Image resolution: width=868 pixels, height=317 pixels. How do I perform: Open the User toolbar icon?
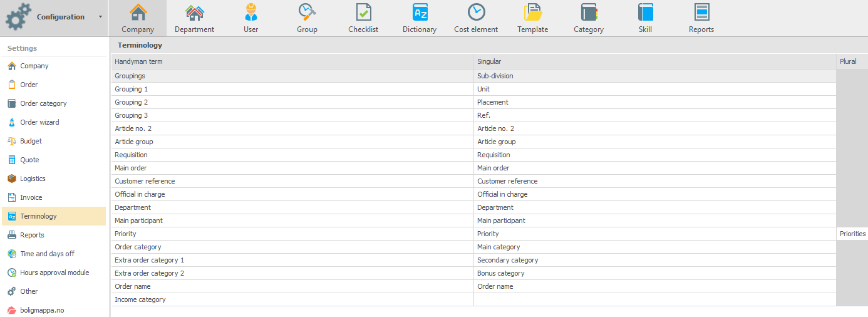[x=251, y=18]
